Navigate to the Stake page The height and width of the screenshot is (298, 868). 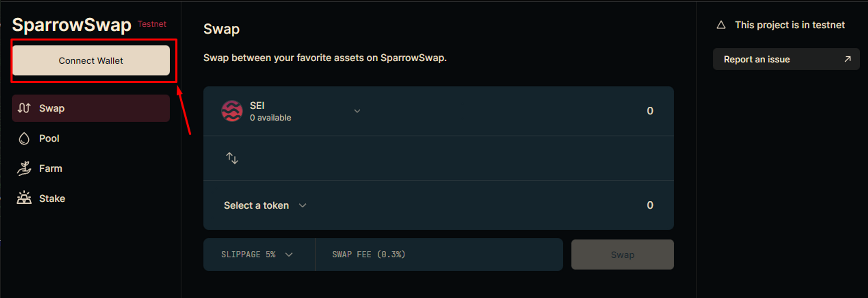click(52, 198)
